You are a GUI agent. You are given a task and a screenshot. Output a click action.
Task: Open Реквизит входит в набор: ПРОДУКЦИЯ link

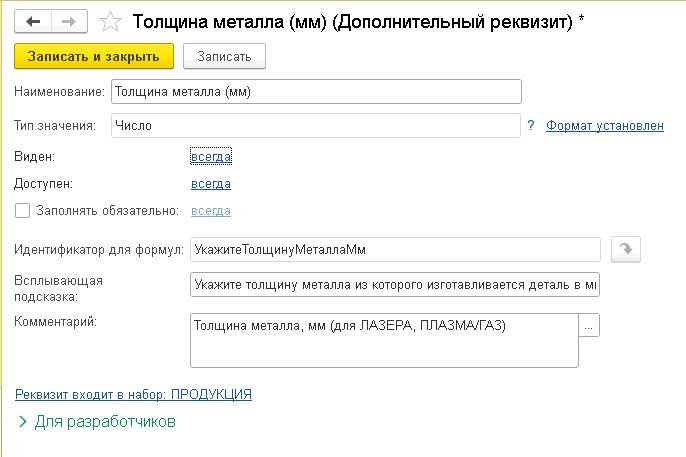tap(133, 394)
